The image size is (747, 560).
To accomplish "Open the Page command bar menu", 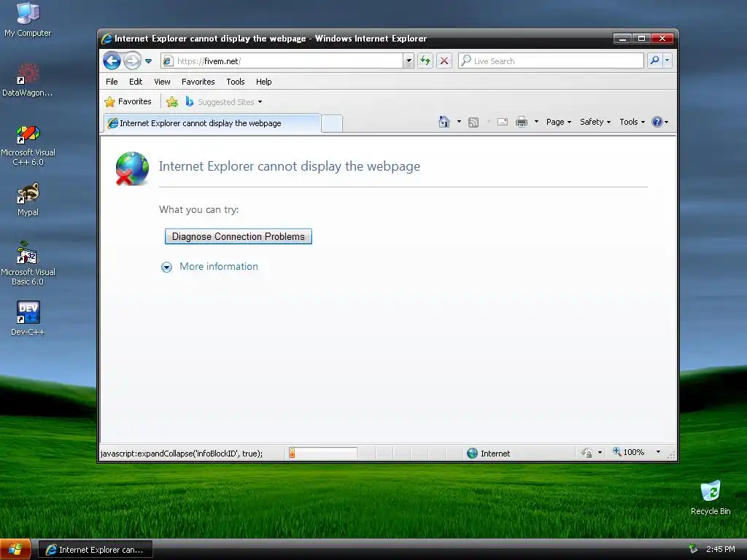I will click(x=558, y=122).
